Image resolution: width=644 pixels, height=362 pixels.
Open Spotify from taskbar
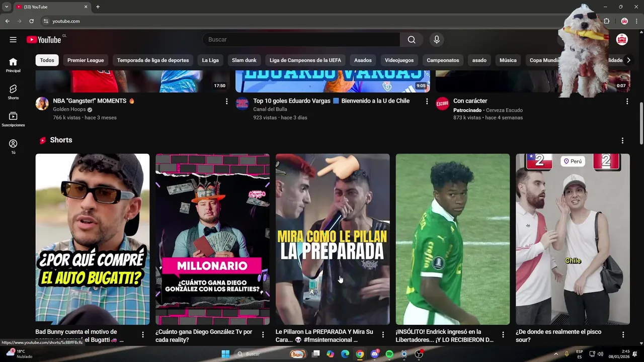pos(389,354)
